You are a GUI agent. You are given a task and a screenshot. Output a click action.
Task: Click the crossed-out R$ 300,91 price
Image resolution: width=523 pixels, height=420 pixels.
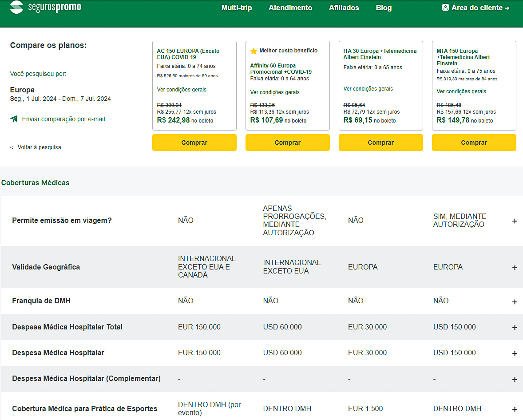click(170, 105)
